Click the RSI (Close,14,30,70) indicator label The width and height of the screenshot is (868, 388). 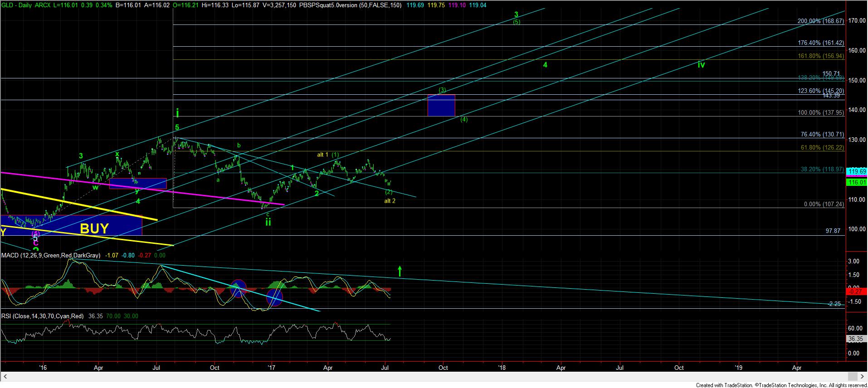coord(42,316)
